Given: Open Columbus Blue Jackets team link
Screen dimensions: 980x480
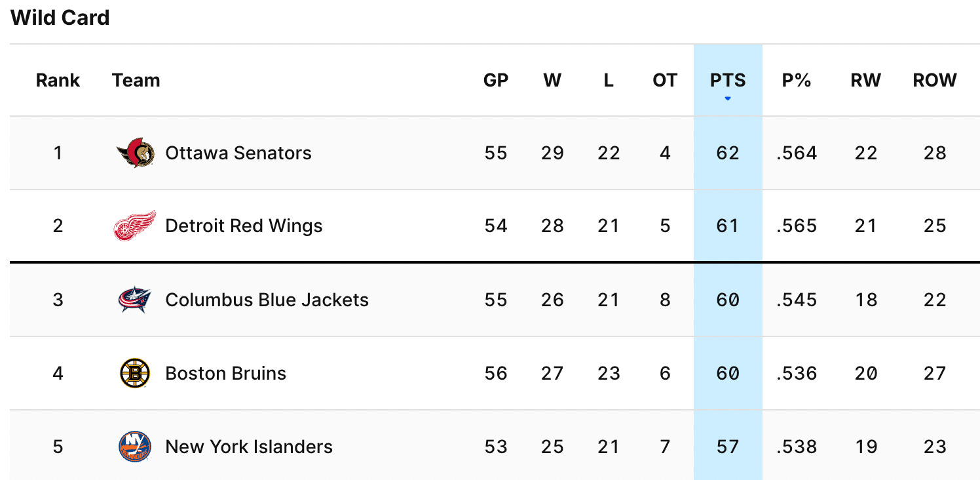Looking at the screenshot, I should 267,300.
